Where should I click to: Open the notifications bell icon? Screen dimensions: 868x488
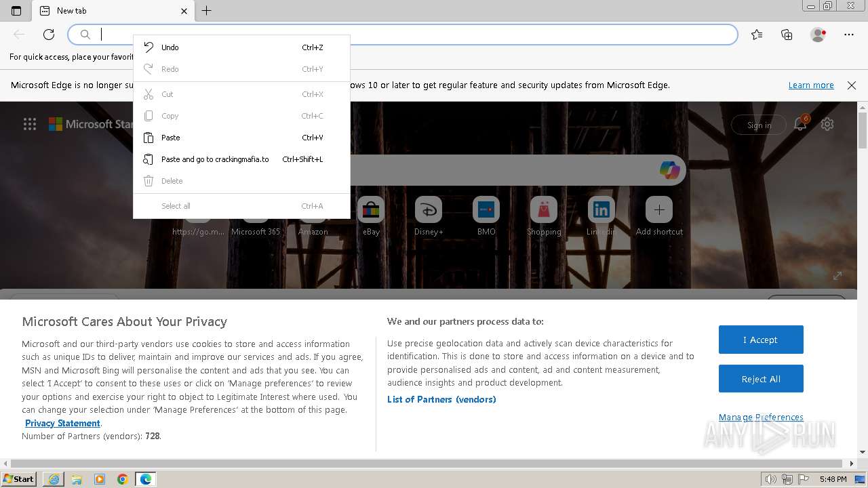click(x=801, y=124)
